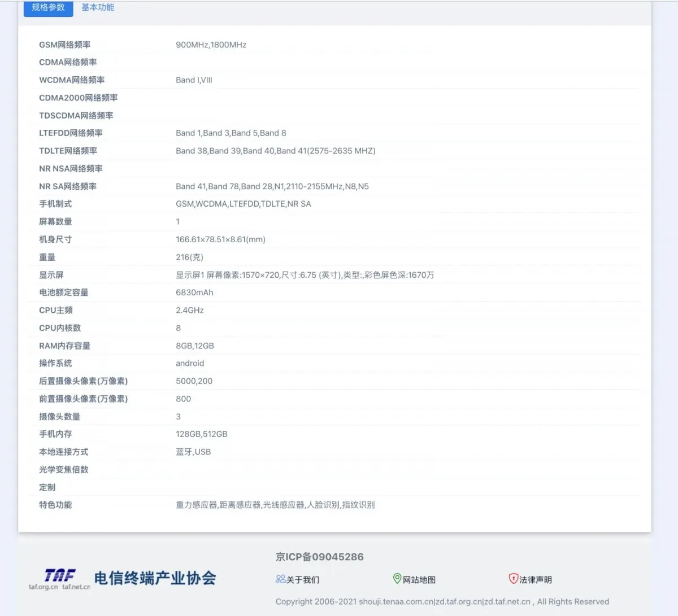Click the Copyright text at the page bottom
The image size is (678, 616).
point(442,601)
